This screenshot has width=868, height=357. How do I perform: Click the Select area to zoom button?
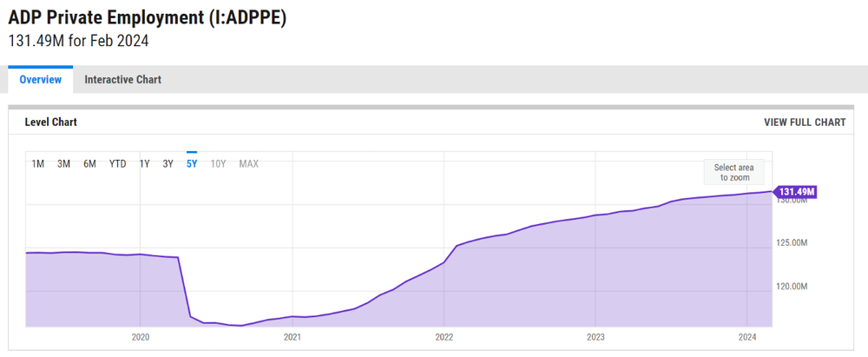pos(733,172)
